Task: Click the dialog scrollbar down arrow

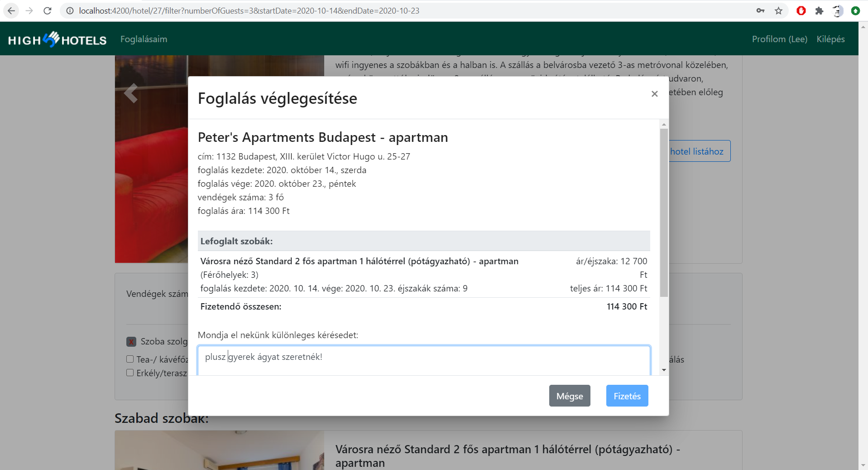Action: point(664,370)
